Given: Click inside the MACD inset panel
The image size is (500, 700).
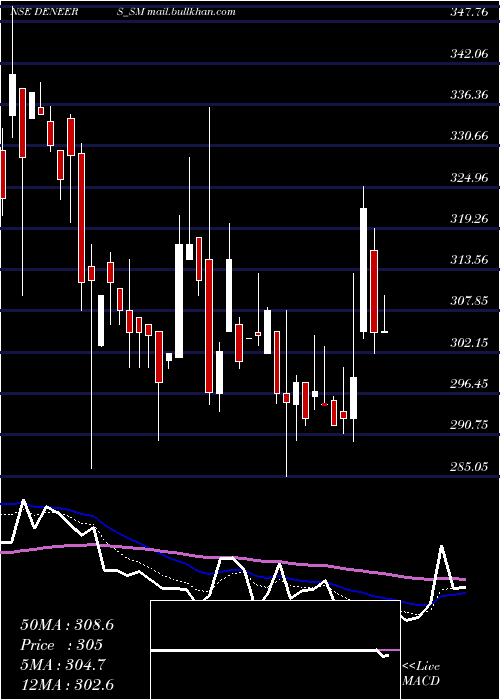Looking at the screenshot, I should (275, 650).
